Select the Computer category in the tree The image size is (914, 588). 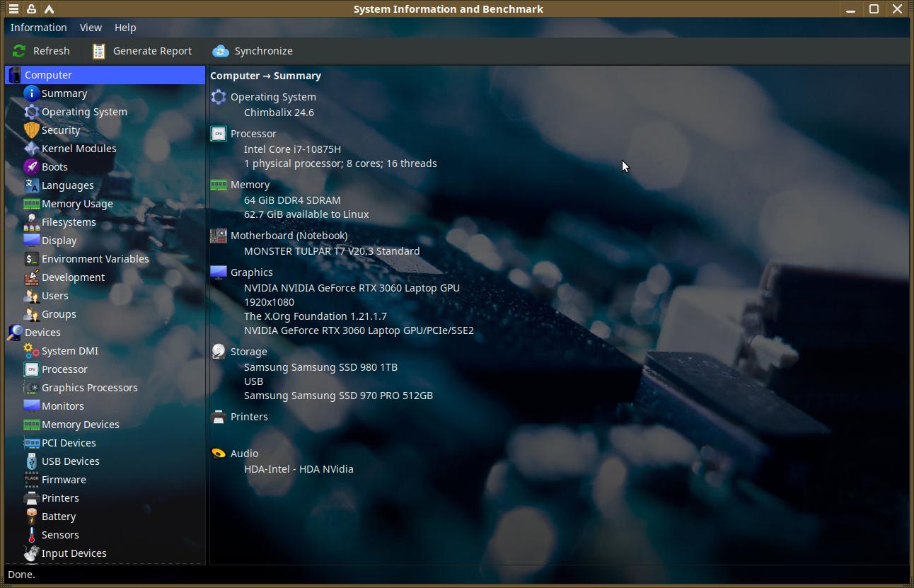pos(105,75)
